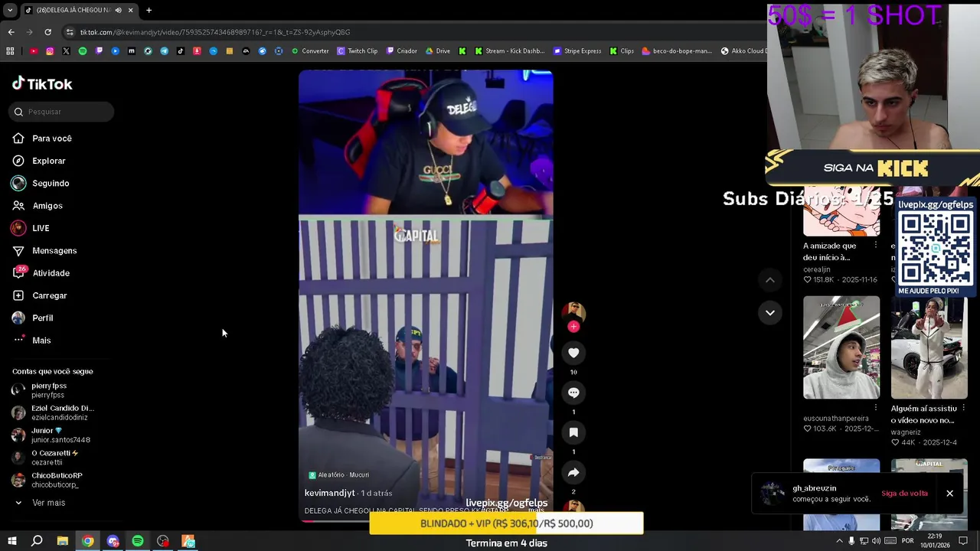Open the X bookmark icon
This screenshot has height=551, width=980.
click(66, 51)
